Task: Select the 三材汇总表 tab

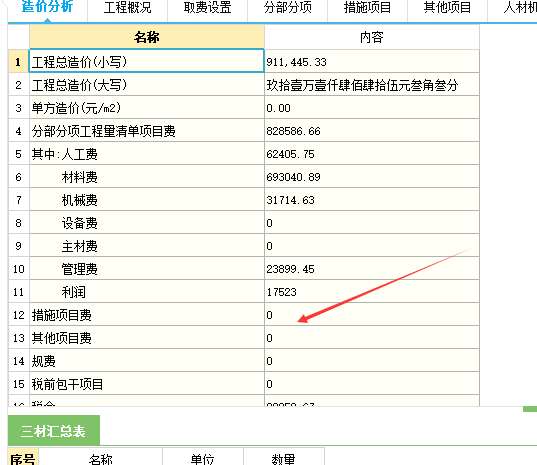Action: coord(54,430)
